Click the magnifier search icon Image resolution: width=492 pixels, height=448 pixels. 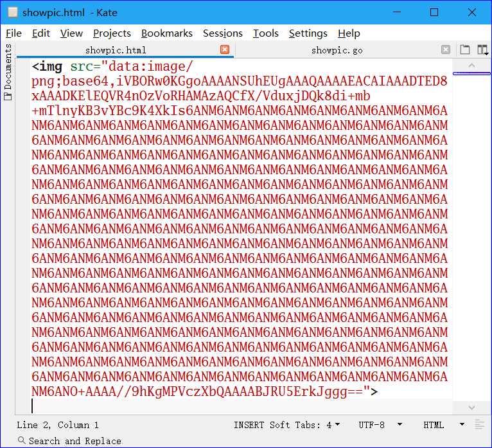[22, 440]
